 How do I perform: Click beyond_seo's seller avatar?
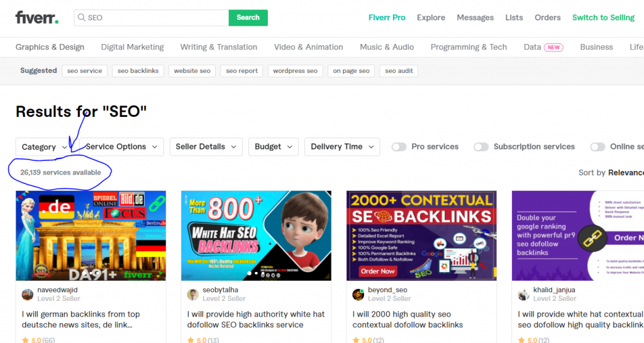tap(358, 294)
